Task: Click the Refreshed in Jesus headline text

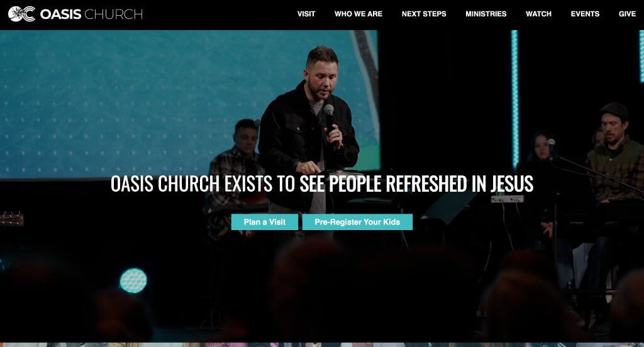Action: click(x=322, y=184)
